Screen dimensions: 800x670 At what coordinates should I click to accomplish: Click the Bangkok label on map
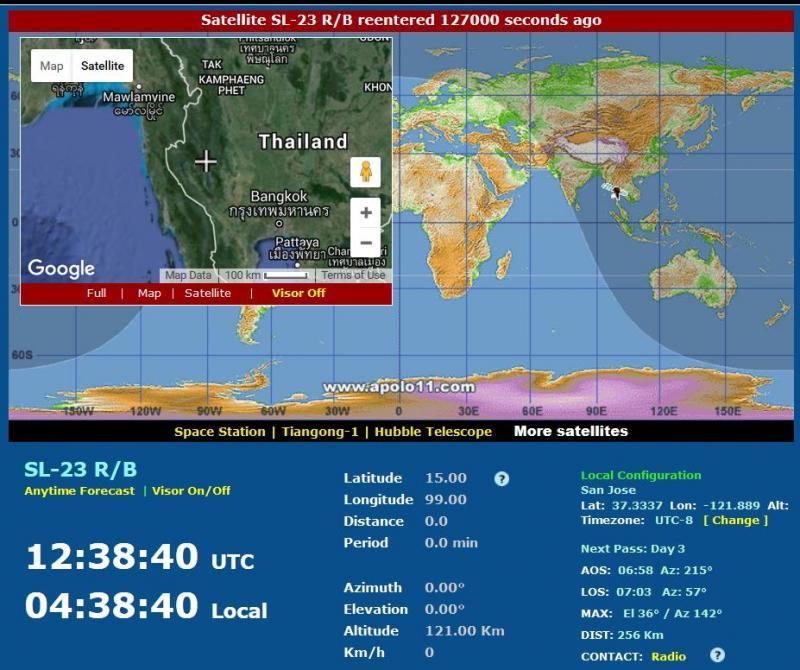tap(279, 196)
